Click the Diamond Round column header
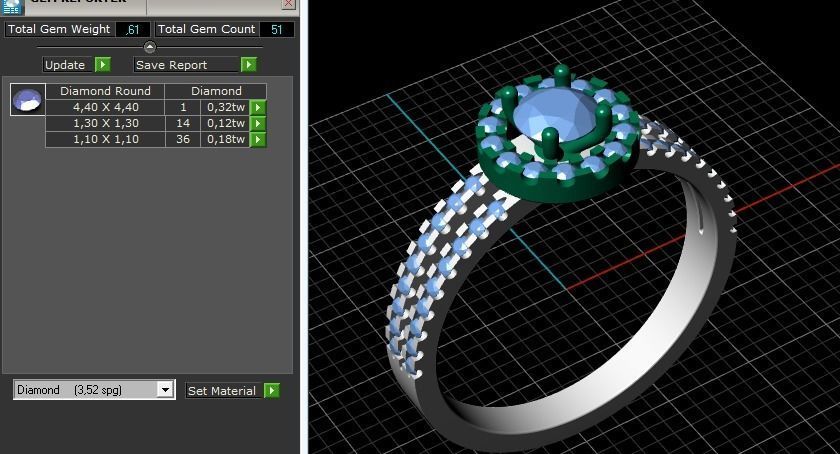This screenshot has height=454, width=840. (106, 91)
